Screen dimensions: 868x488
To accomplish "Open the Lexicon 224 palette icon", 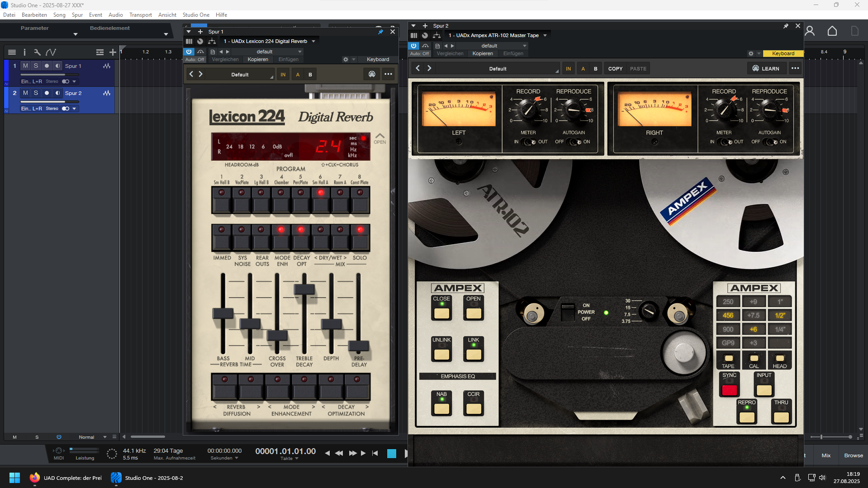I will [x=372, y=74].
